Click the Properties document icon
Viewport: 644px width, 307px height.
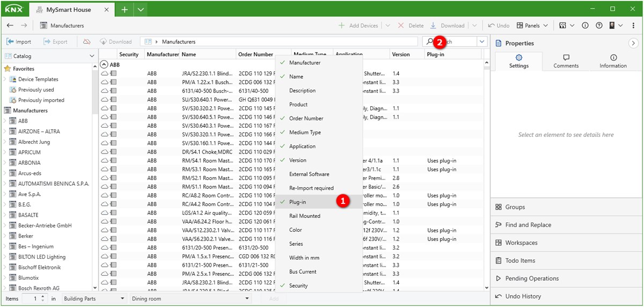point(497,43)
